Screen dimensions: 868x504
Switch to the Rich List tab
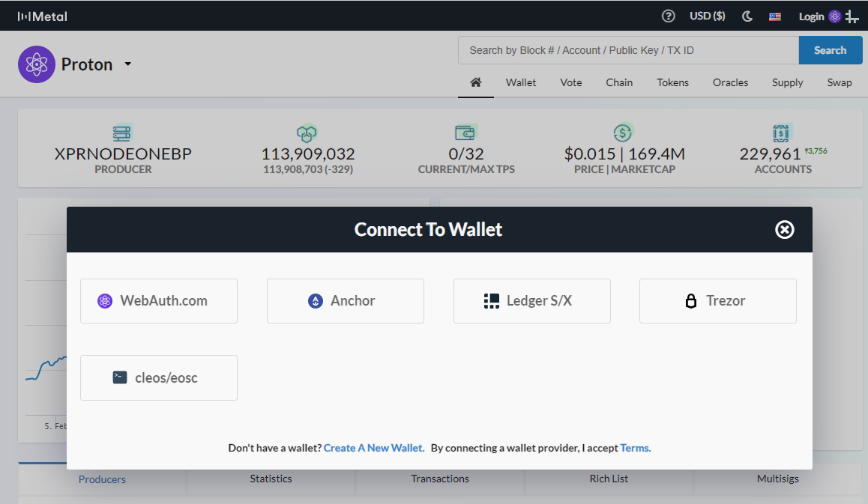tap(609, 479)
